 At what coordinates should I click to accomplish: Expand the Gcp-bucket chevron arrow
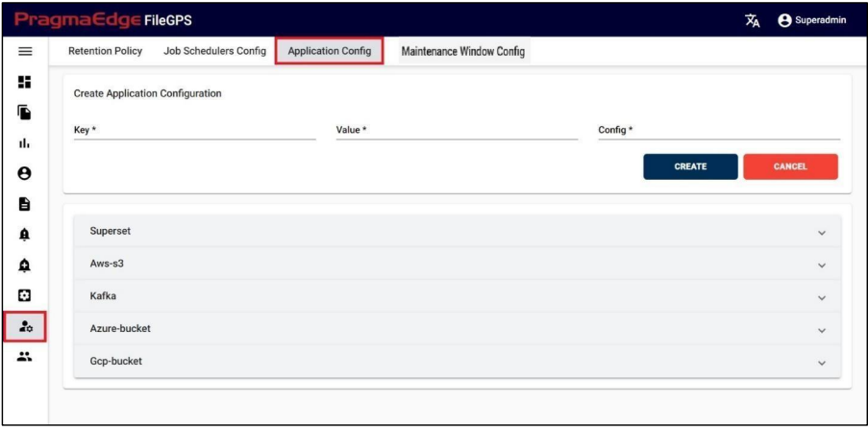coord(822,364)
